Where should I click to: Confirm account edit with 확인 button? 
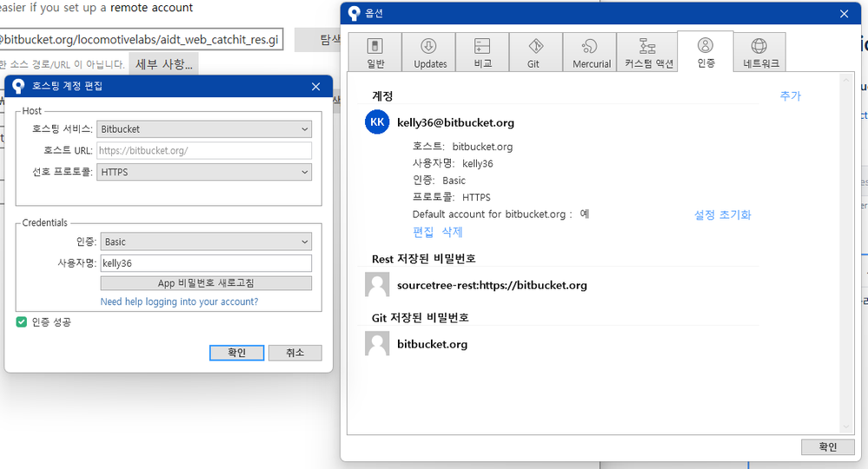click(x=236, y=353)
